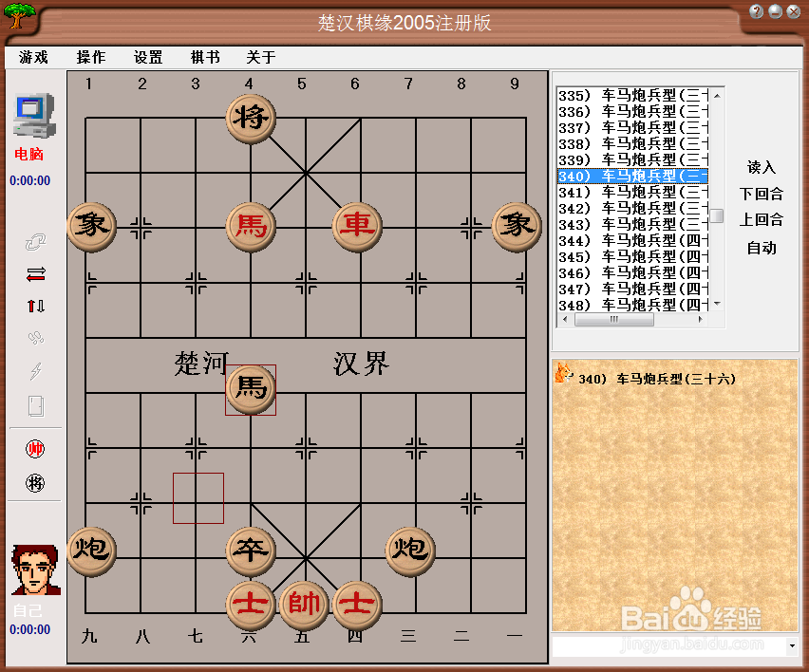Select list entry 348) 车马炮兵型

click(x=632, y=305)
